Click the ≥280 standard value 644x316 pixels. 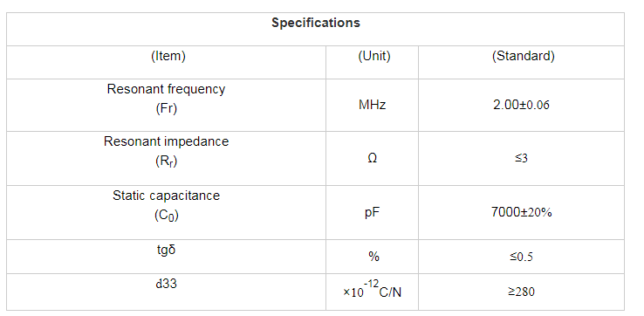[521, 292]
